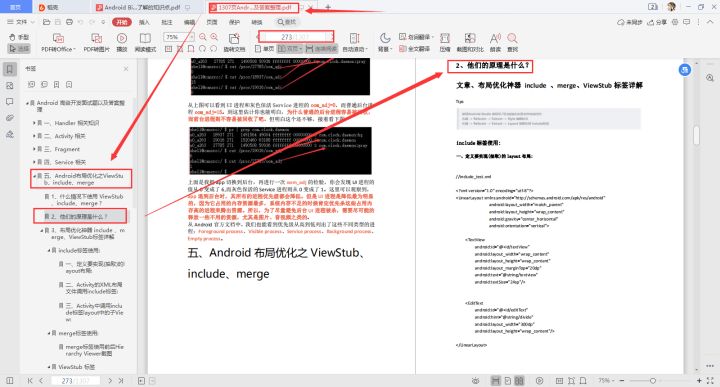
Task: Click the read aloud icon
Action: 495,43
